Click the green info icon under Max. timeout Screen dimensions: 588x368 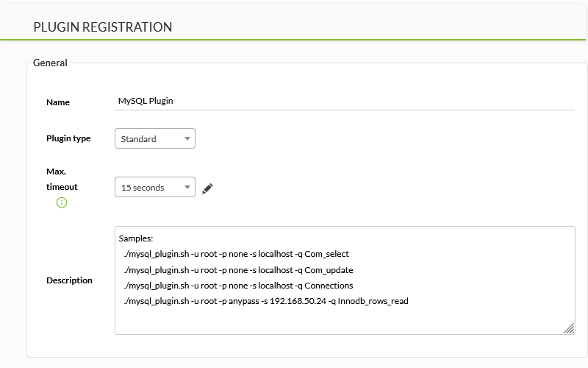[x=62, y=202]
